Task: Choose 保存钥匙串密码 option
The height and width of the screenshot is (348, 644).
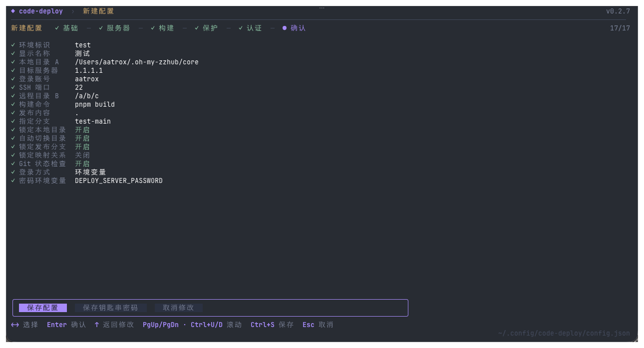Action: click(111, 308)
